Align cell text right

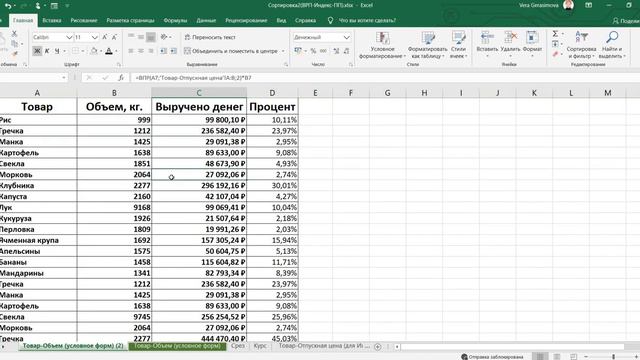[x=151, y=51]
